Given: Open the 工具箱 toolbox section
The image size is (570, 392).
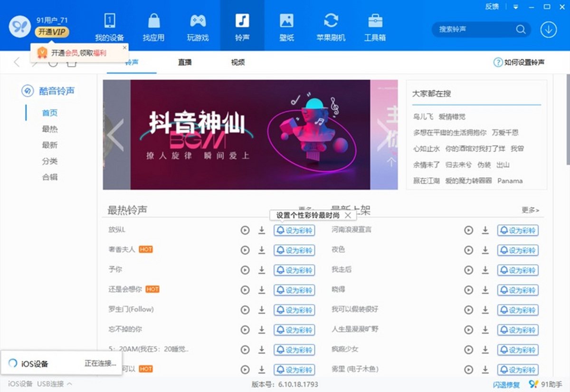Looking at the screenshot, I should 375,26.
